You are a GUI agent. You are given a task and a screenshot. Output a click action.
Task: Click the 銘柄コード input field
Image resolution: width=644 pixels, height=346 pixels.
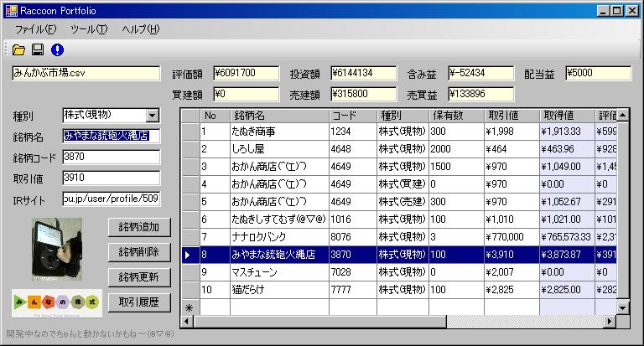111,157
